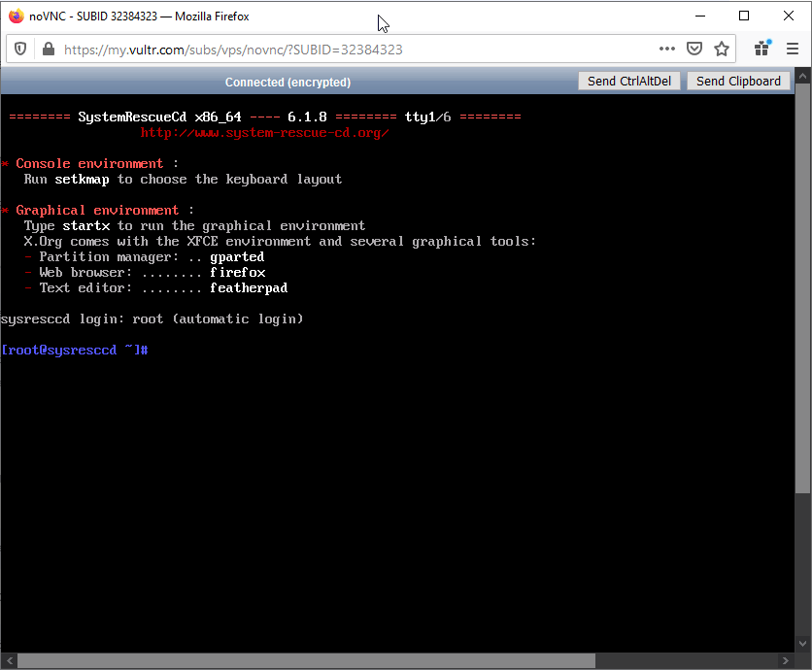Click the word 'firefox' in the console

click(x=238, y=272)
